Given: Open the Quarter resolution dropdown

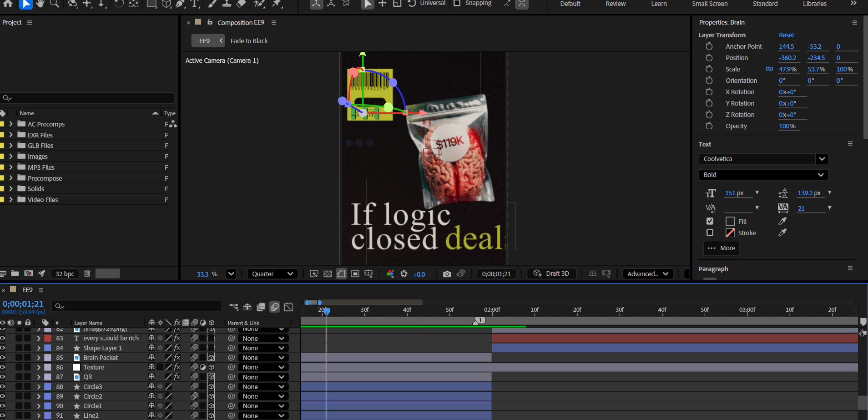Looking at the screenshot, I should [273, 273].
